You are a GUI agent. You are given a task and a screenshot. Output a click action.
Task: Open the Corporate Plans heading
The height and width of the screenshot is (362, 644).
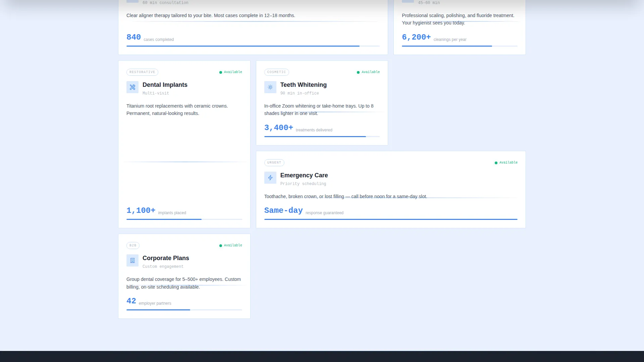tap(166, 258)
